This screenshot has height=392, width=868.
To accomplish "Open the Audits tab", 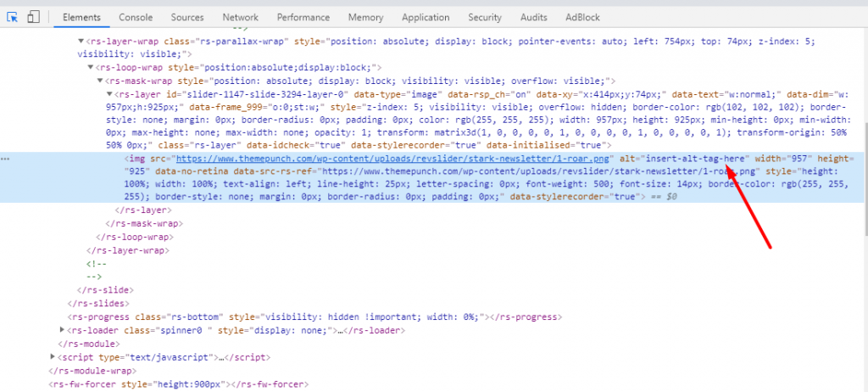I will (x=534, y=17).
